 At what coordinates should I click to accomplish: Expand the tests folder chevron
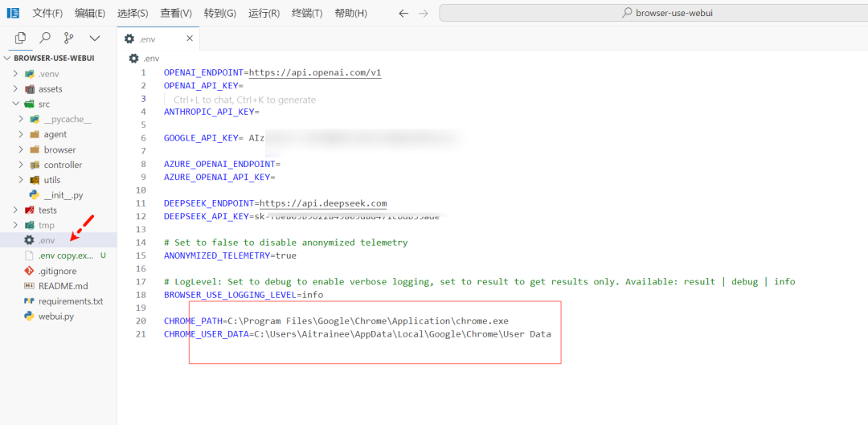pyautogui.click(x=15, y=210)
